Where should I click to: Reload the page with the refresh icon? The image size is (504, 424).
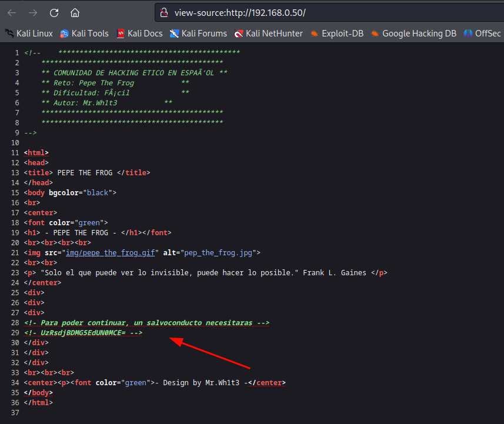(54, 13)
